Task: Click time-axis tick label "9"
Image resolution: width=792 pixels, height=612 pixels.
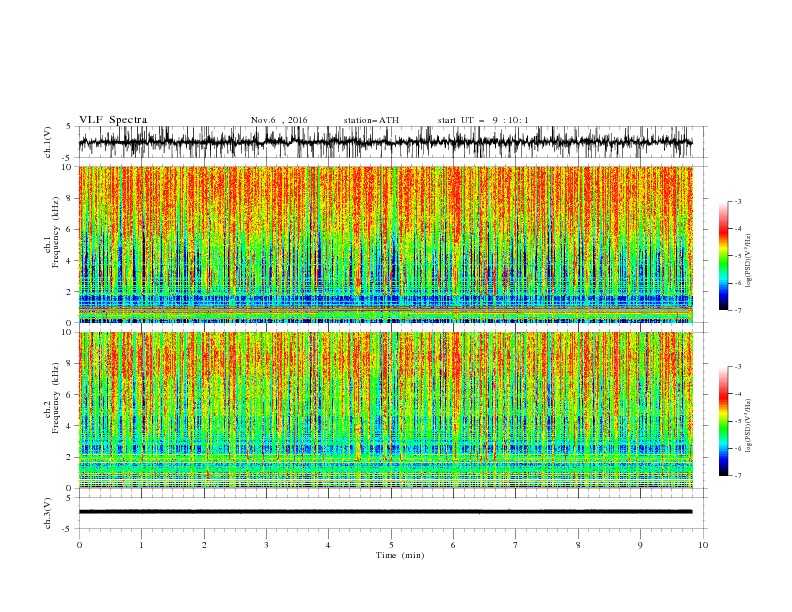Action: (640, 545)
